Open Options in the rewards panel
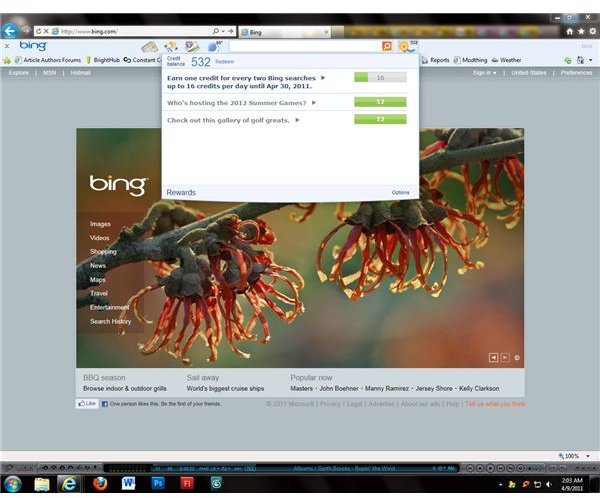This screenshot has width=600, height=498. click(x=400, y=193)
